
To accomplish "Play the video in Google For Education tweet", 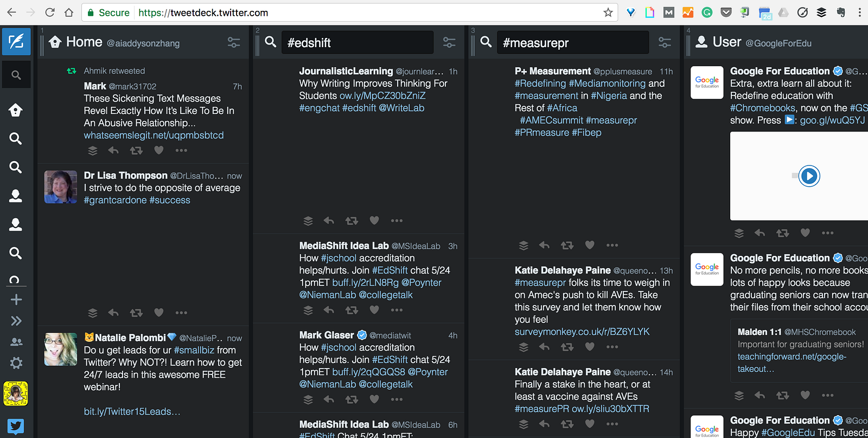I will pyautogui.click(x=809, y=176).
